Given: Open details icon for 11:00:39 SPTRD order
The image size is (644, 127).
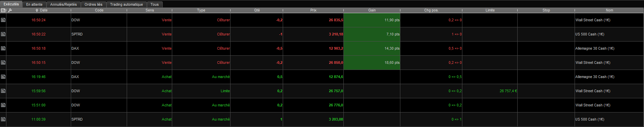Looking at the screenshot, I should pyautogui.click(x=3, y=119).
